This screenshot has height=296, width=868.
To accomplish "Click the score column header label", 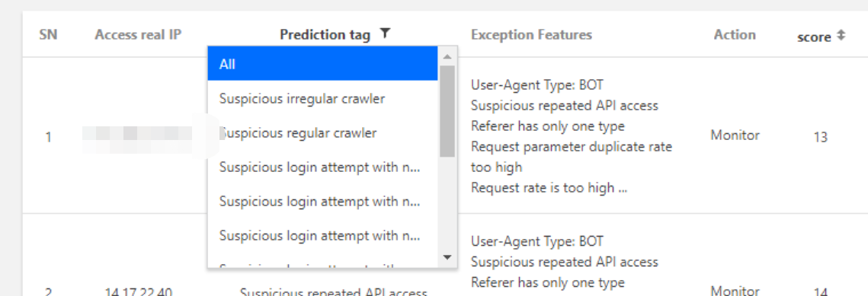I will (815, 37).
